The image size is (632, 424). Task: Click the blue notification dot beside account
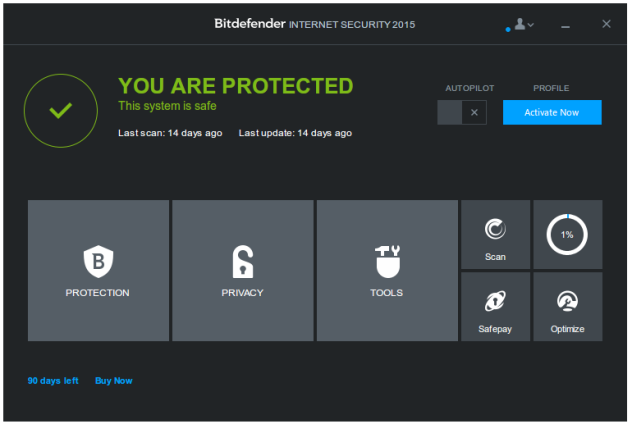pos(508,29)
